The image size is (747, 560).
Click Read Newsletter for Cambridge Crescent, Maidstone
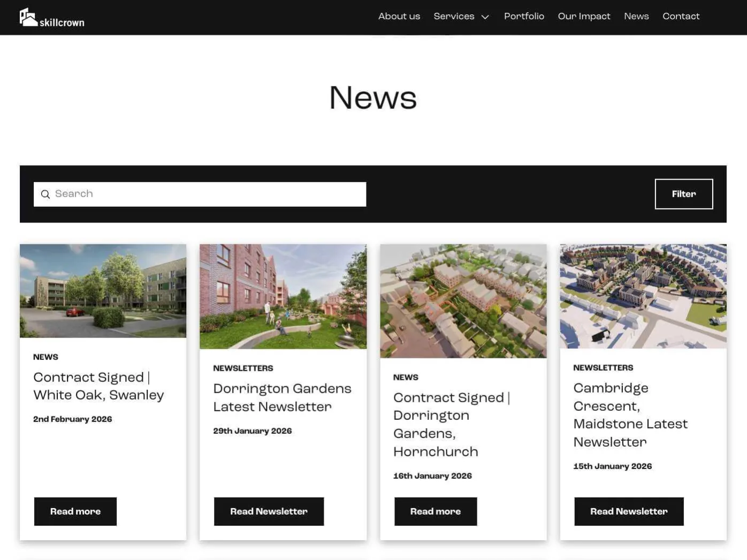628,511
